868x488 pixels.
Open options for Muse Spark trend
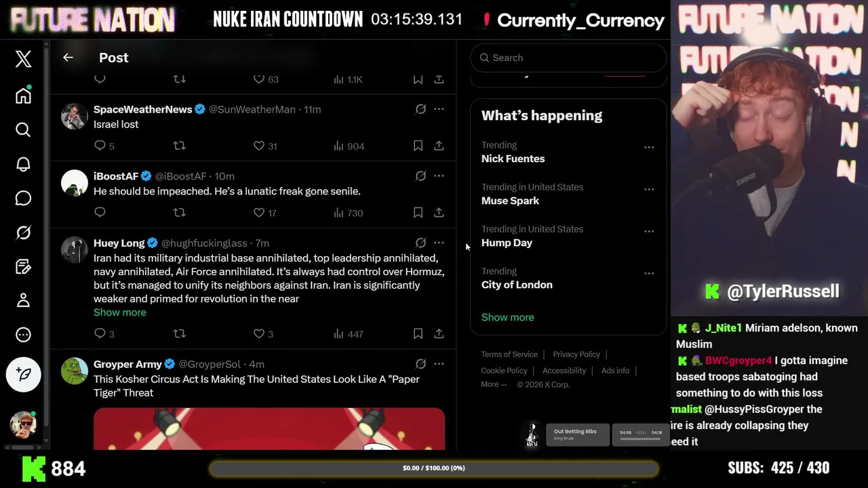click(649, 189)
